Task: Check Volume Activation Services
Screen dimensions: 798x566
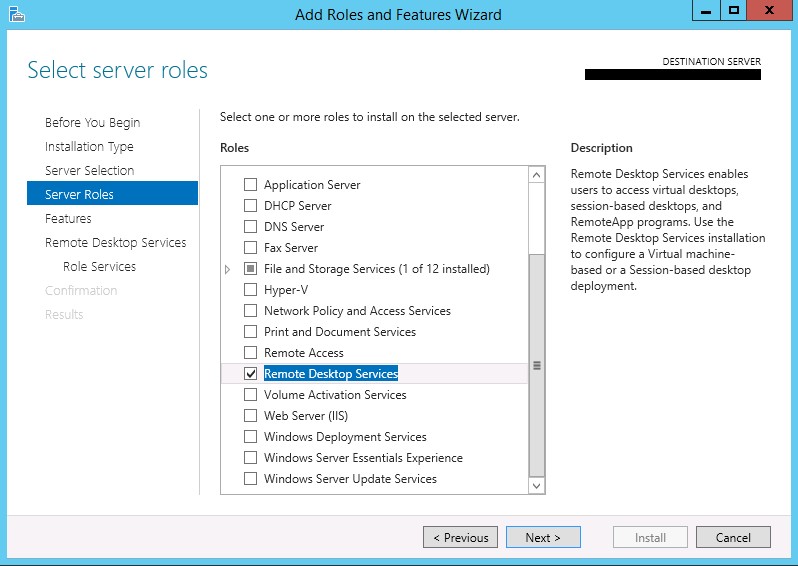Action: pyautogui.click(x=250, y=394)
